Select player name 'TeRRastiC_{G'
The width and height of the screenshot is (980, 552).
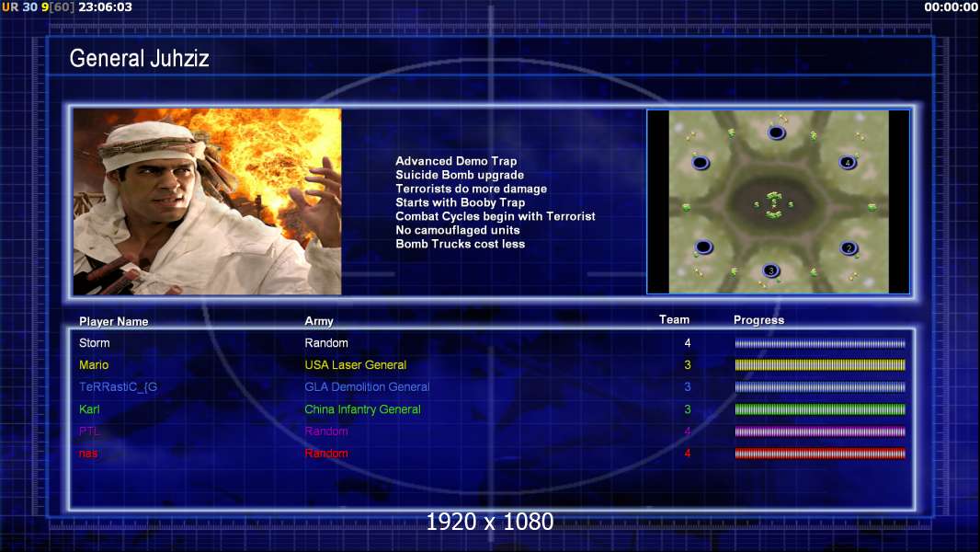coord(118,387)
